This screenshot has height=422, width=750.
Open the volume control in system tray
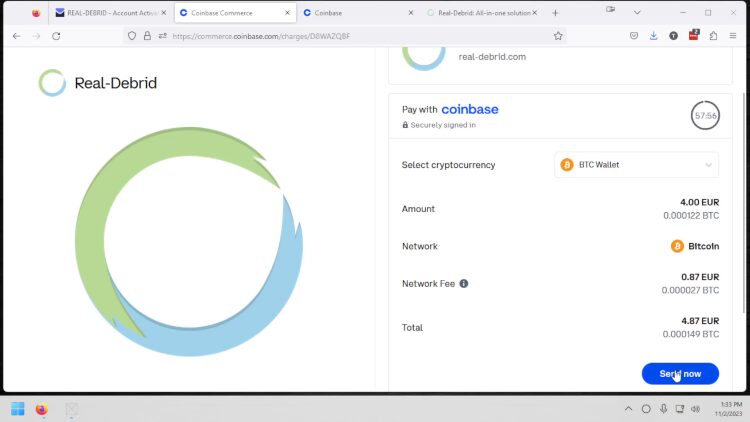[x=695, y=409]
